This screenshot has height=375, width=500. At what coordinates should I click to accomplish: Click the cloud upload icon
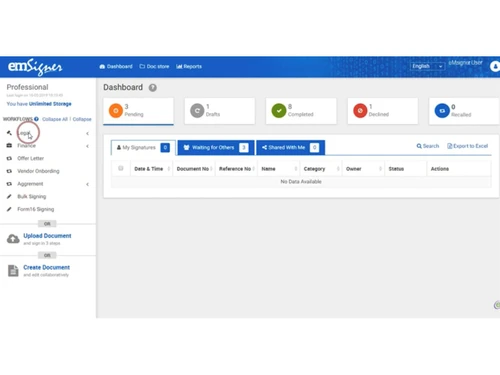point(13,239)
